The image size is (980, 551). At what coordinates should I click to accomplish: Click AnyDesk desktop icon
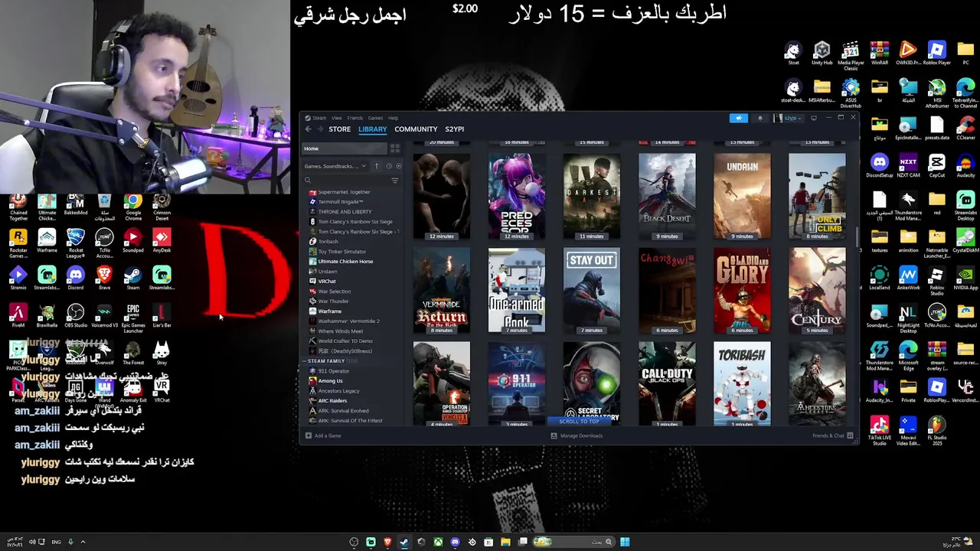click(162, 241)
